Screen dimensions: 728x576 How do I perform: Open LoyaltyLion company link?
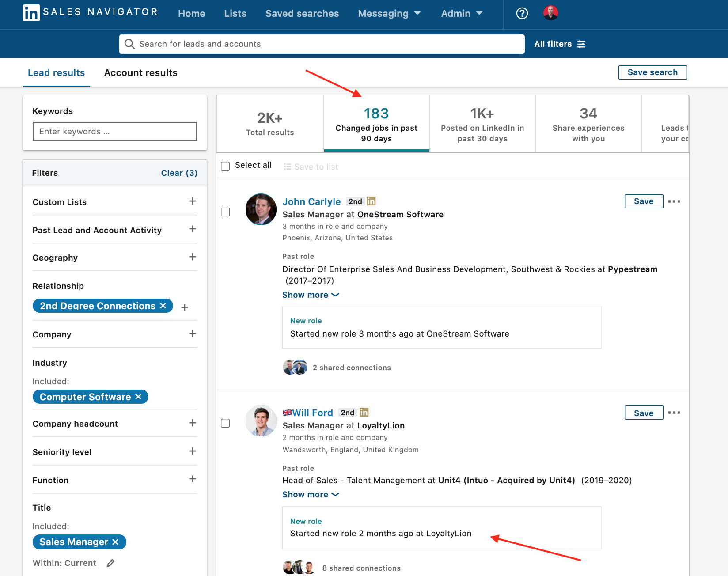click(x=381, y=425)
